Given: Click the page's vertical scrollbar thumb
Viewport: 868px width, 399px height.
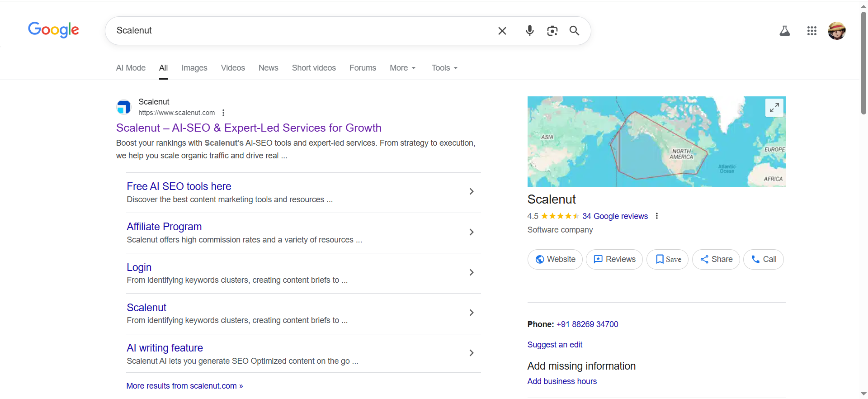Looking at the screenshot, I should 863,63.
